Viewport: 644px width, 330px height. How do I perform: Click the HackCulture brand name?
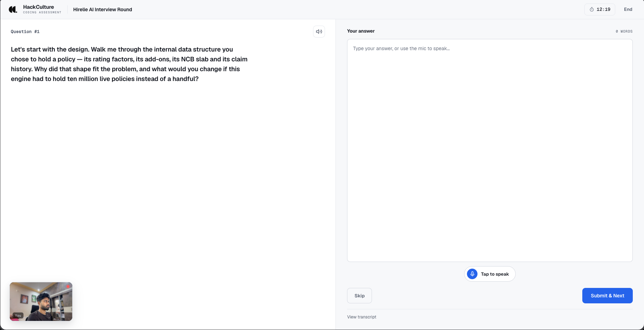coord(39,7)
